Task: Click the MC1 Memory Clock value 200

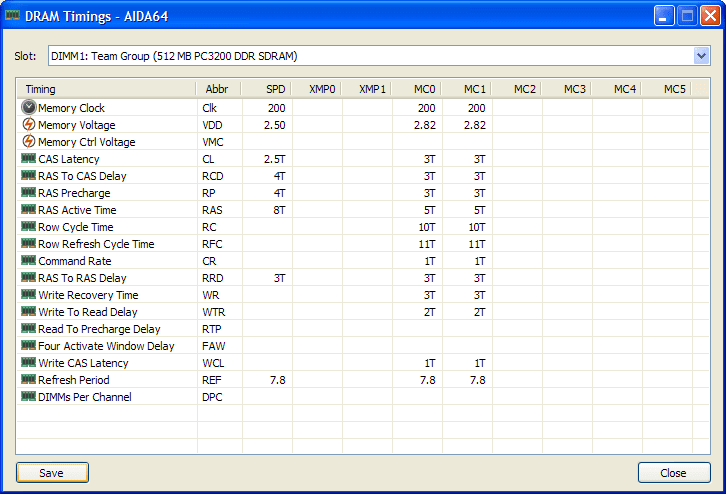Action: (476, 108)
